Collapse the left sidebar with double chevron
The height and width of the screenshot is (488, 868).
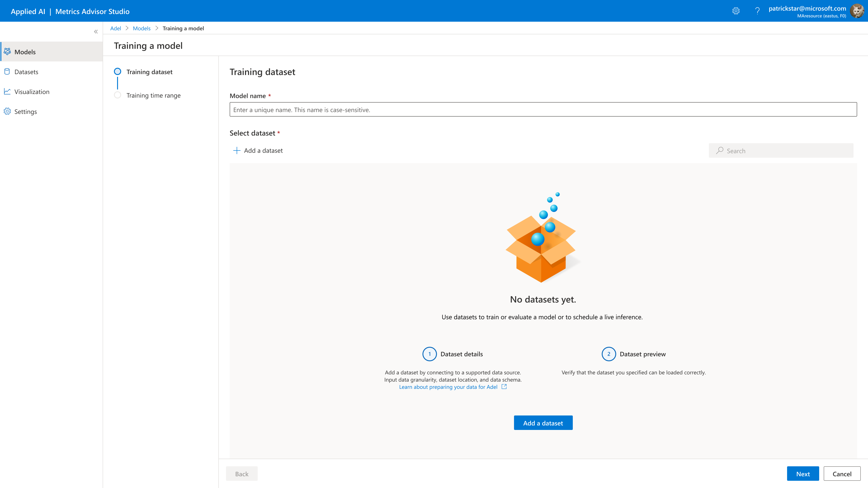tap(96, 32)
